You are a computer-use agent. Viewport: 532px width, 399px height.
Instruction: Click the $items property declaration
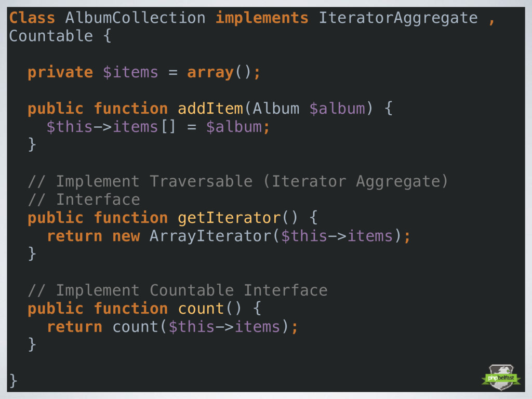tap(130, 72)
